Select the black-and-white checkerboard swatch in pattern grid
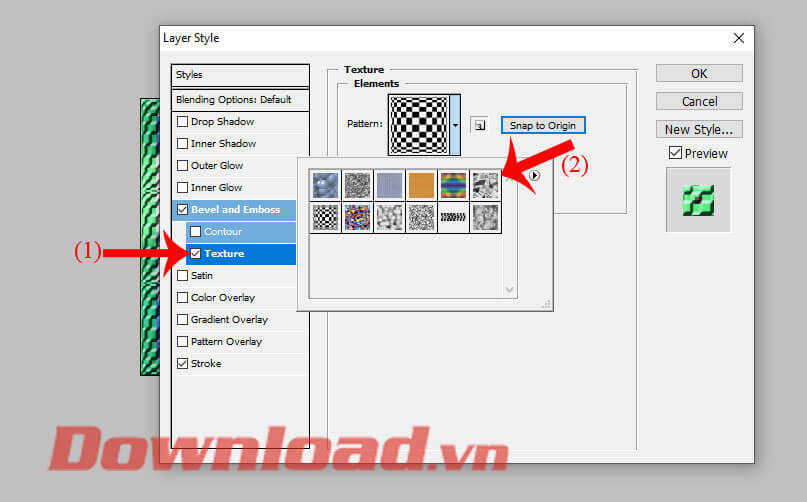807x502 pixels. pos(325,217)
